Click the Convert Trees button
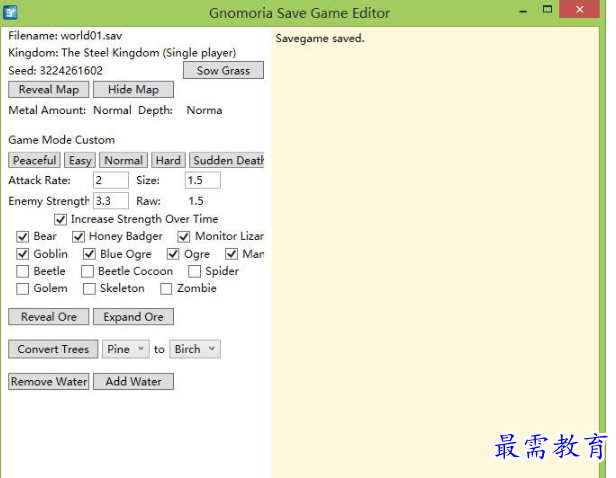The height and width of the screenshot is (478, 616). (x=53, y=349)
